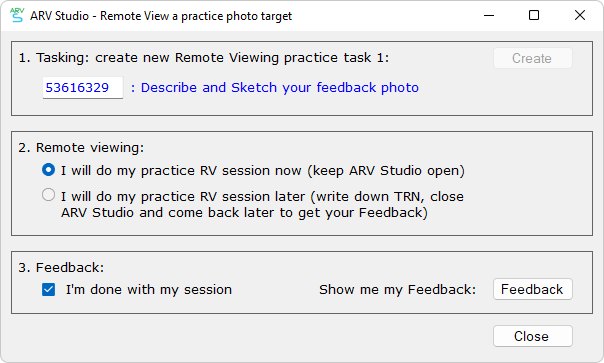Minimize the ARV Studio window
This screenshot has width=604, height=363.
click(489, 15)
